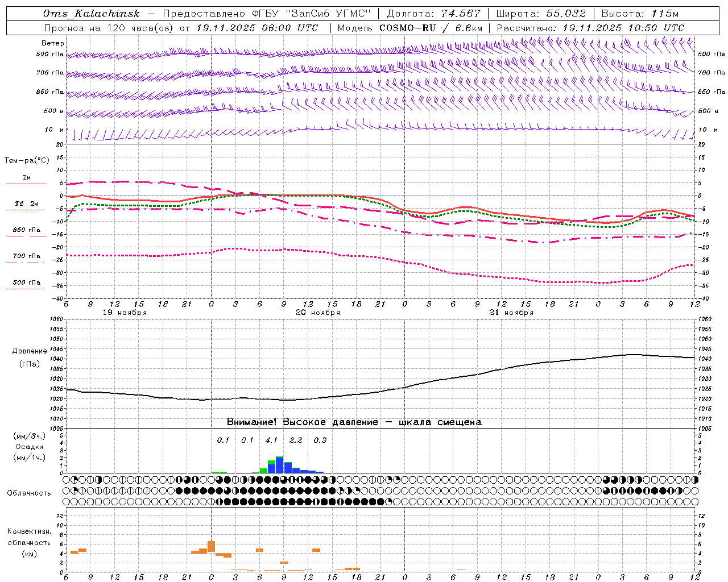Click the longitude value Долгота: 74.567
The height and width of the screenshot is (582, 728).
(434, 14)
